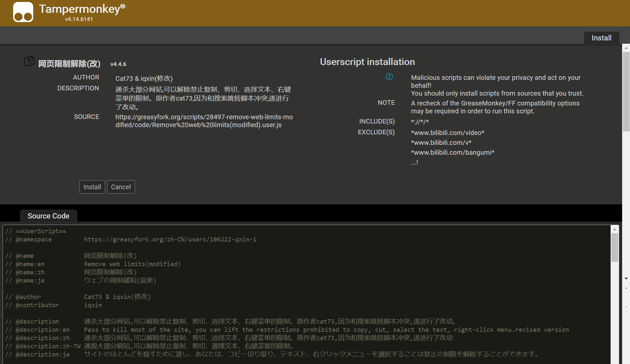Click the blue information icon near the warning

pos(389,77)
